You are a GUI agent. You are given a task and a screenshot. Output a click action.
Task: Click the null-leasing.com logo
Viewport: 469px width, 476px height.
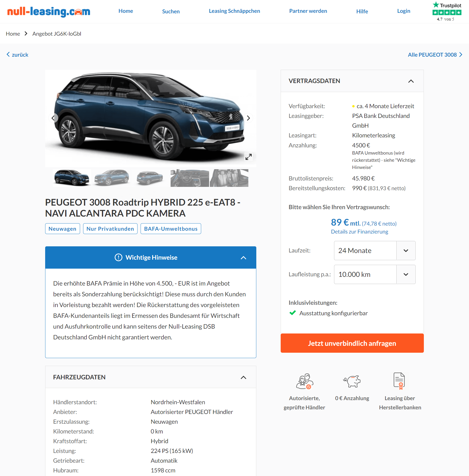coord(49,12)
